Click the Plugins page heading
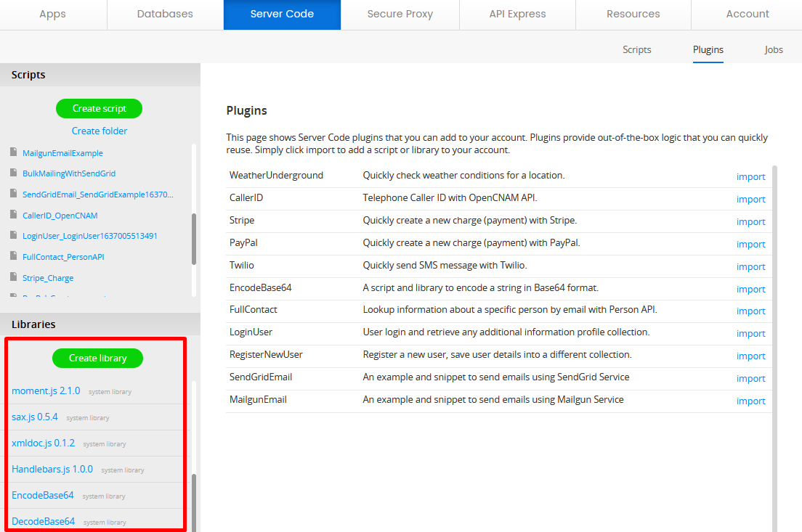 [246, 111]
